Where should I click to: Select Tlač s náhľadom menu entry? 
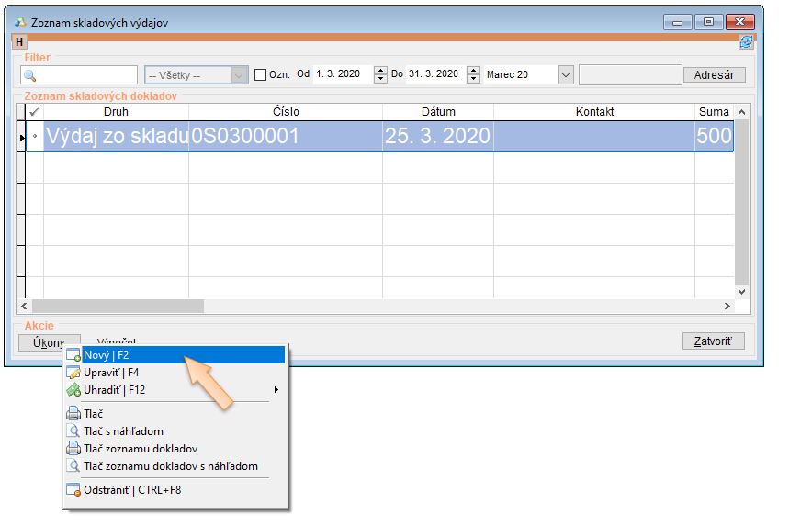pos(123,431)
